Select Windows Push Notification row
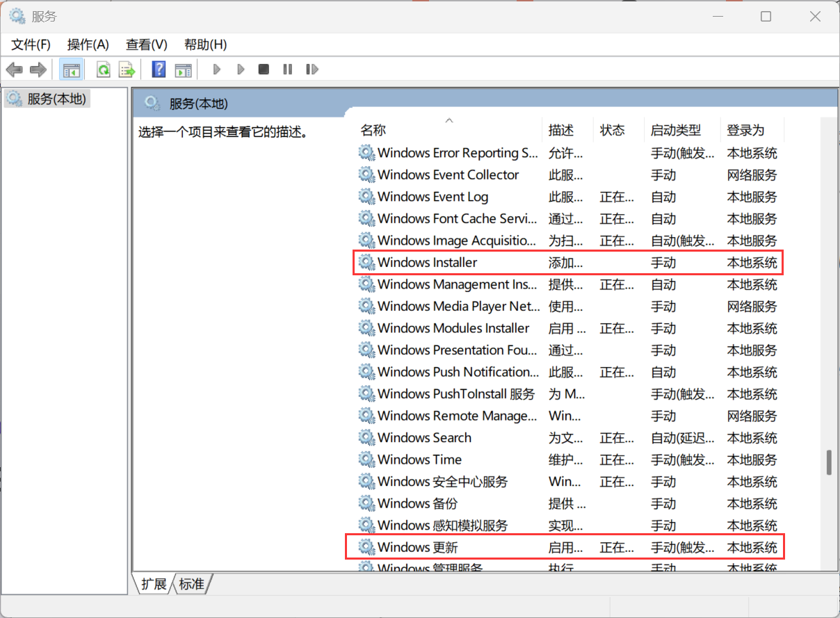The width and height of the screenshot is (840, 618). pyautogui.click(x=569, y=372)
